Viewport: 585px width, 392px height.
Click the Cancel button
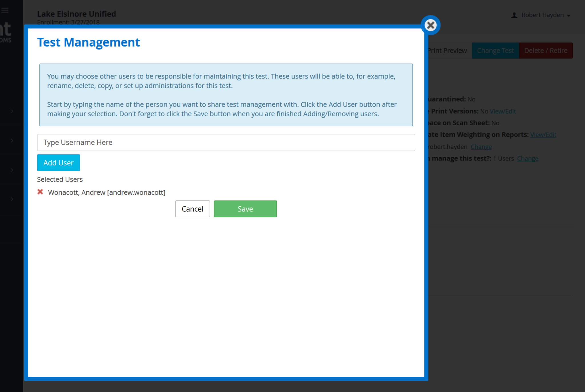[192, 209]
